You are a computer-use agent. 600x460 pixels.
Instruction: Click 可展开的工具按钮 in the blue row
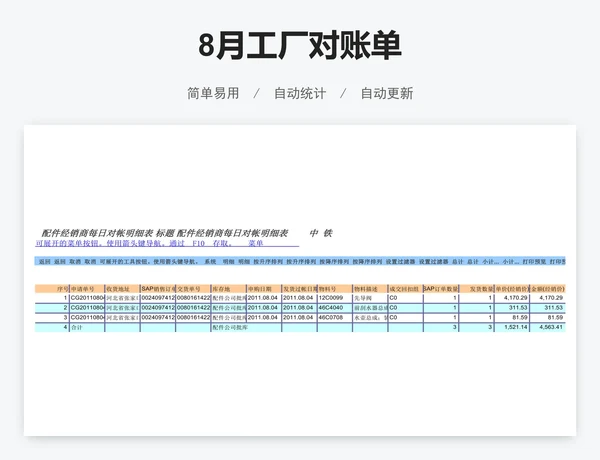[124, 262]
